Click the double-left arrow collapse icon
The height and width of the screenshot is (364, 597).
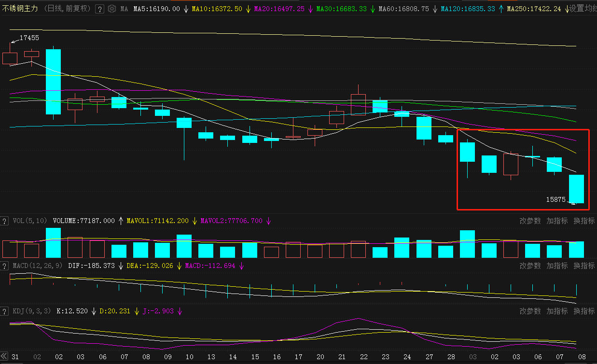point(5,356)
